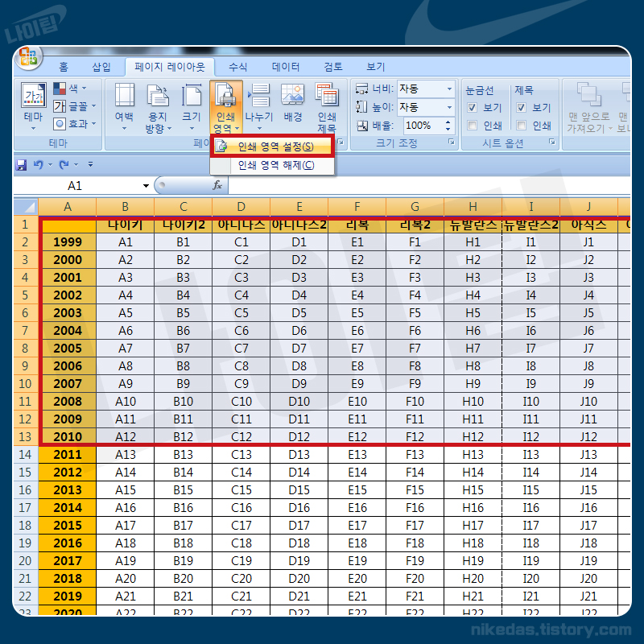Screen dimensions: 644x644
Task: Select cell containing A15
Action: [x=126, y=490]
